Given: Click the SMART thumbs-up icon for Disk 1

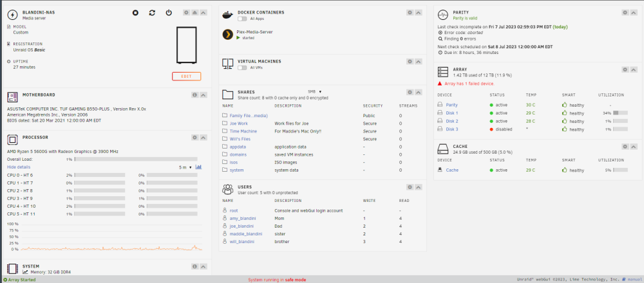Looking at the screenshot, I should point(564,113).
